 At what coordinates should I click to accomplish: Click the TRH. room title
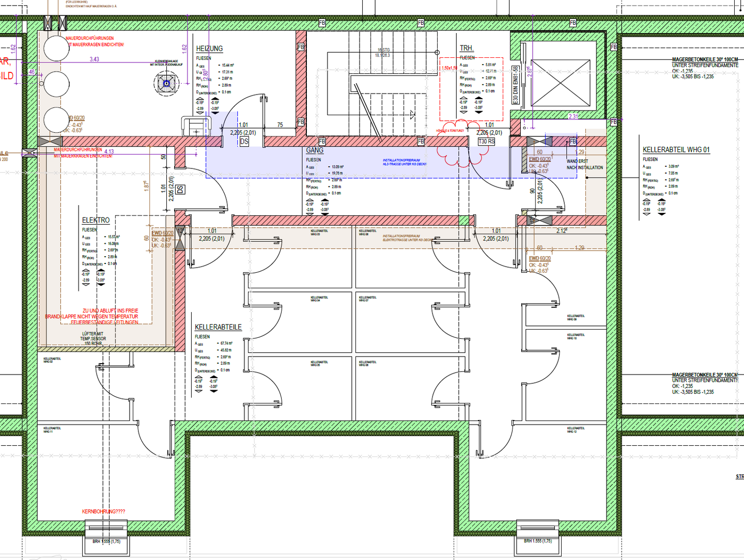coord(466,48)
